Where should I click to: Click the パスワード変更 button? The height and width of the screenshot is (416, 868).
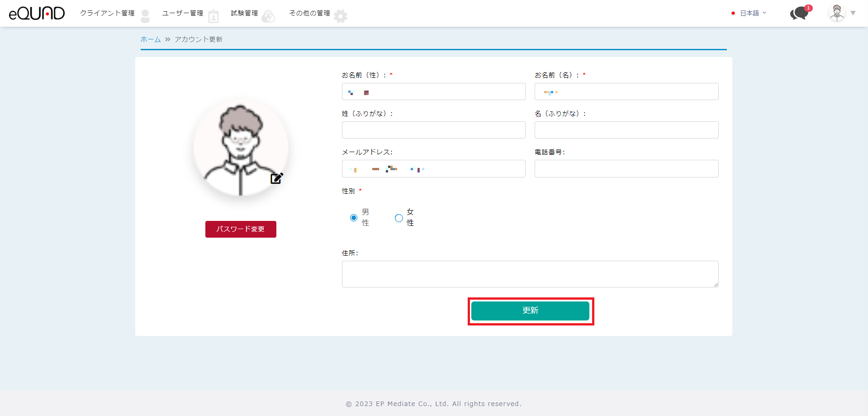point(241,229)
